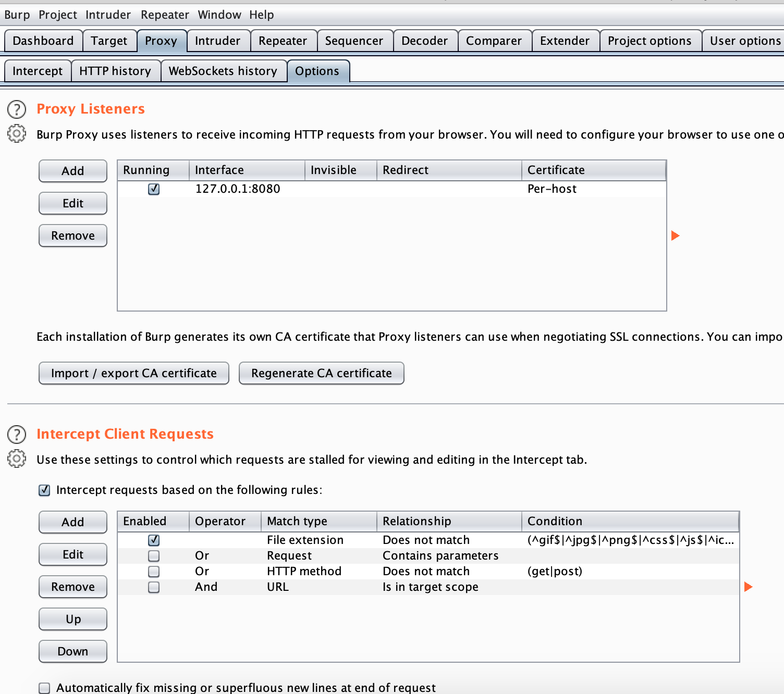This screenshot has width=784, height=694.
Task: Toggle Intercept requests based on rules checkbox
Action: pyautogui.click(x=44, y=490)
